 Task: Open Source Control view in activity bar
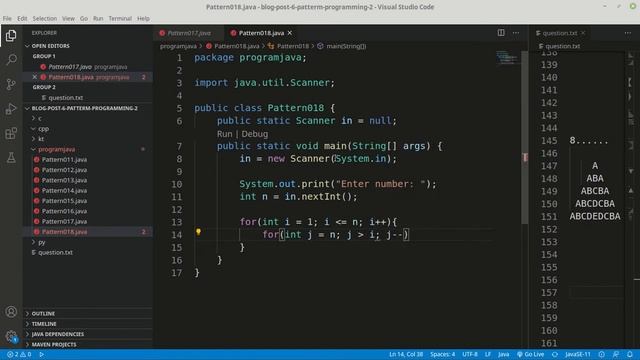click(11, 84)
